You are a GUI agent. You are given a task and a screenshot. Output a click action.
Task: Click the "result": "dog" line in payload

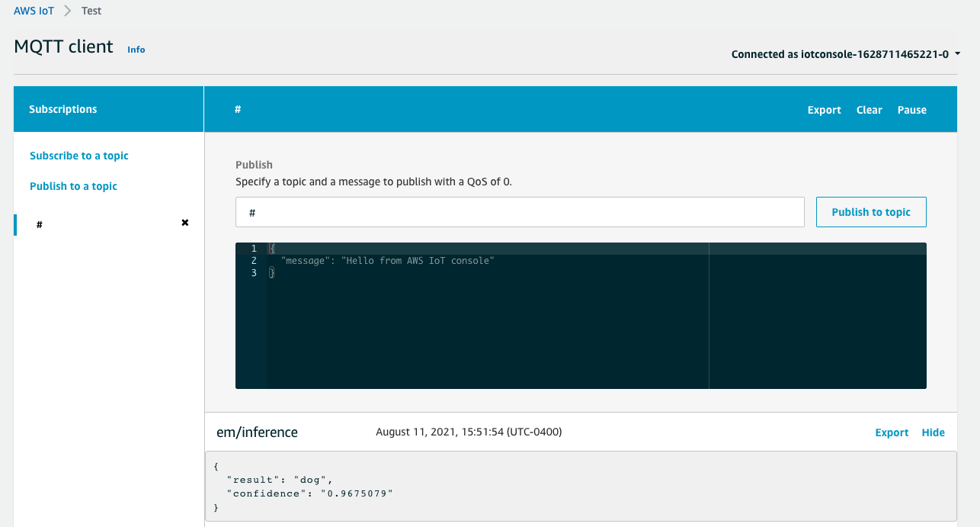tap(280, 479)
